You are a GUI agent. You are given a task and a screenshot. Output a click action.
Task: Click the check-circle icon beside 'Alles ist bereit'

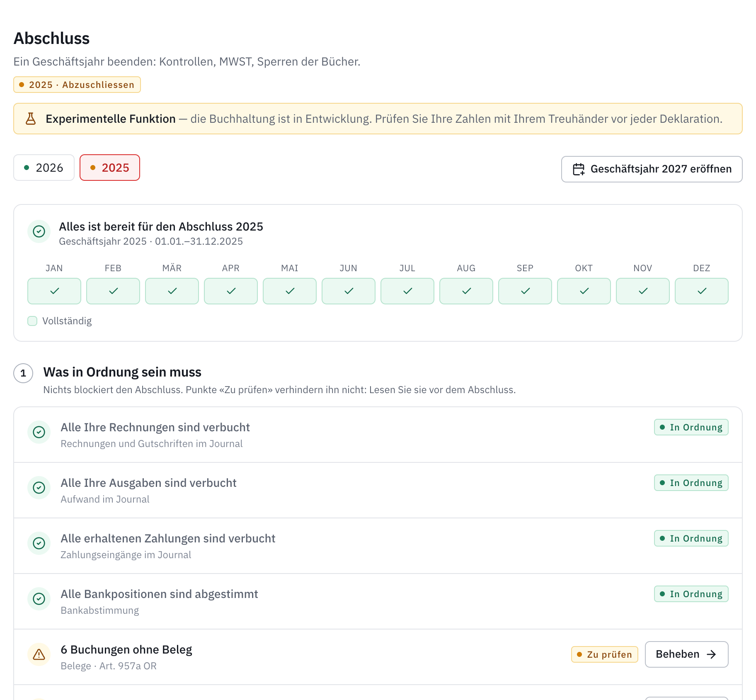pos(39,231)
